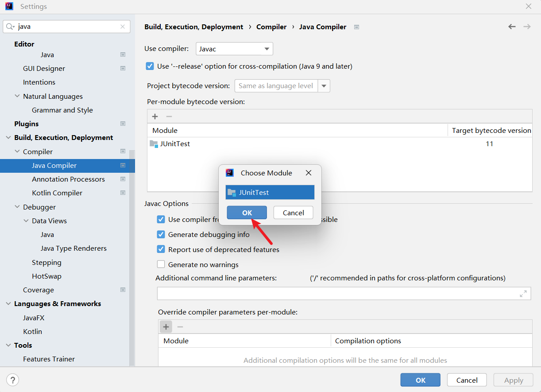Select JUnitTest in Choose Module list

[x=270, y=192]
